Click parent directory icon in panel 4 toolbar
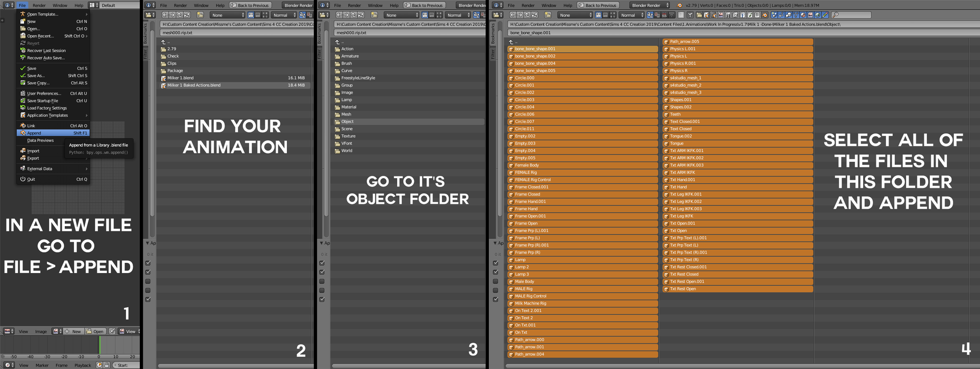Image resolution: width=980 pixels, height=369 pixels. [527, 15]
